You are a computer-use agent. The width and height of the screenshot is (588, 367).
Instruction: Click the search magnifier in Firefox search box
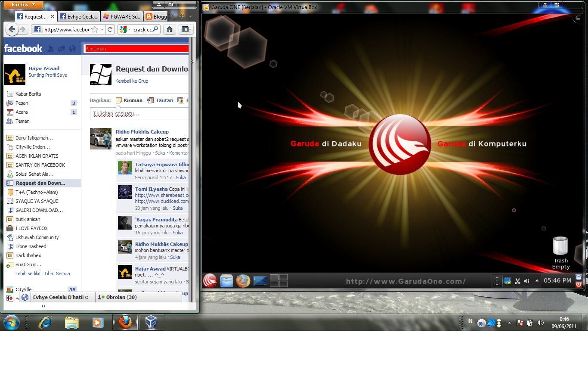tap(155, 29)
